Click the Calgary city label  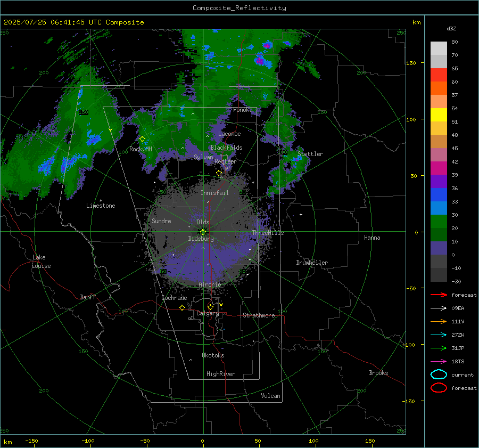click(x=208, y=313)
